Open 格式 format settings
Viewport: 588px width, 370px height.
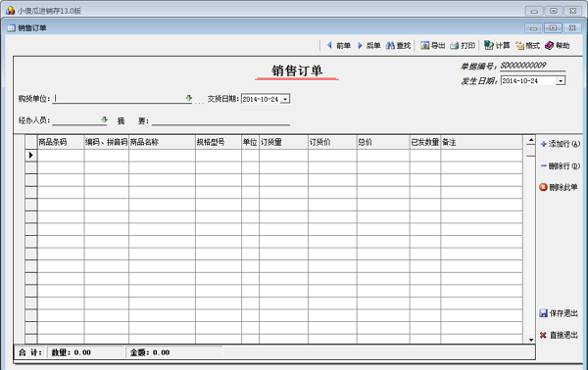point(527,46)
